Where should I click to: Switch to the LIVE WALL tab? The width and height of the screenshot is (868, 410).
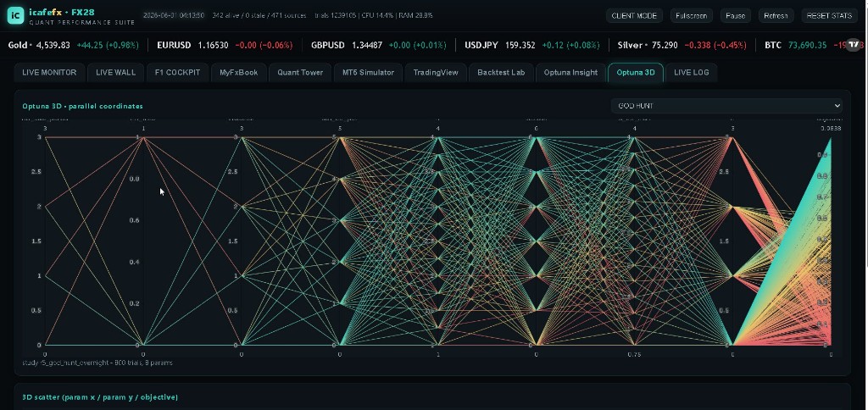[115, 73]
